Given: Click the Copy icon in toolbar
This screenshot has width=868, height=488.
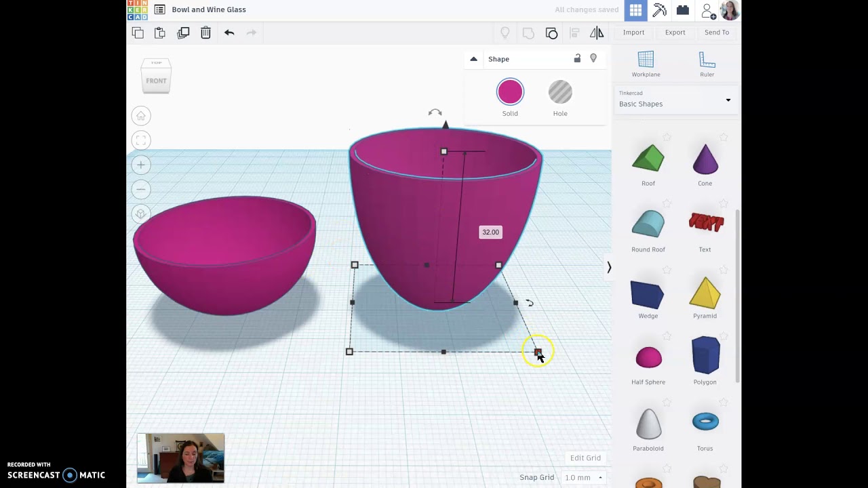Looking at the screenshot, I should click(138, 33).
